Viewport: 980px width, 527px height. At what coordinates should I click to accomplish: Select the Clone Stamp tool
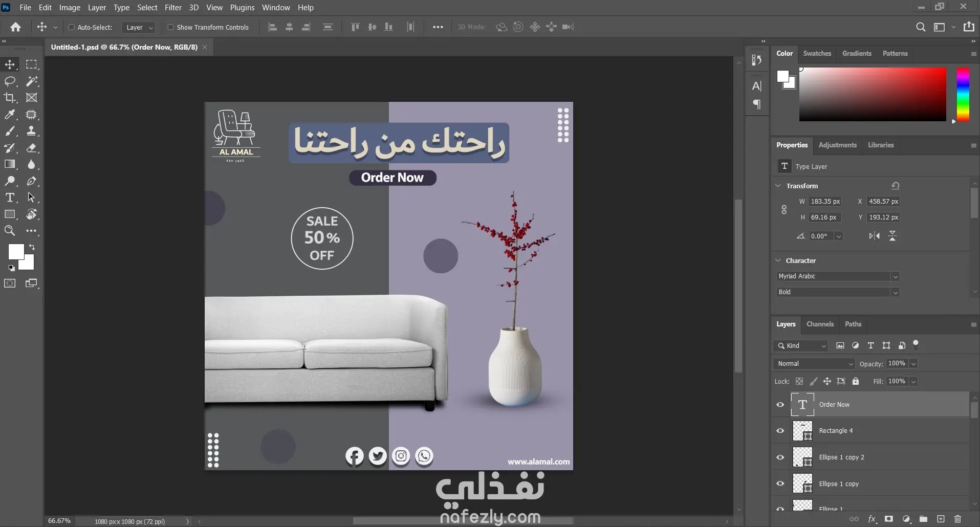(32, 131)
